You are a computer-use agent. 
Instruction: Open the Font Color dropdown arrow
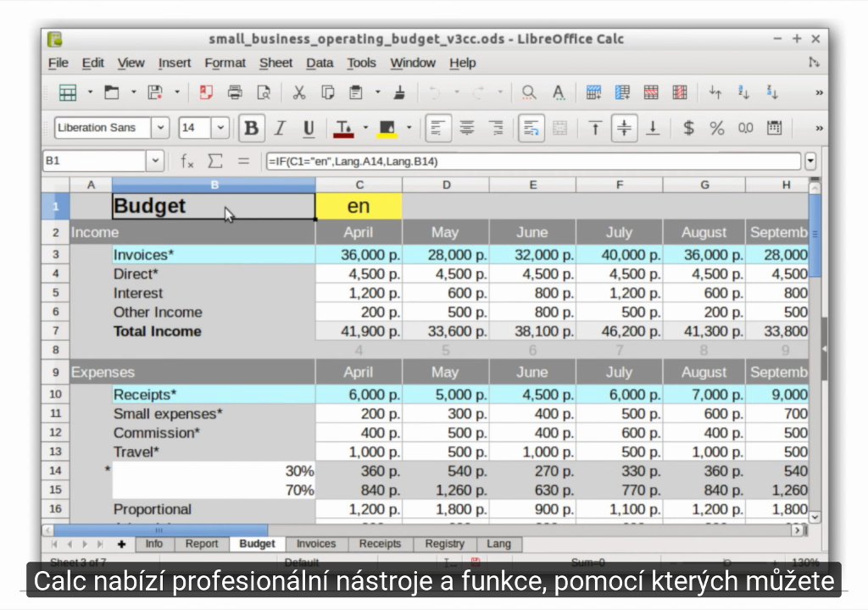365,128
